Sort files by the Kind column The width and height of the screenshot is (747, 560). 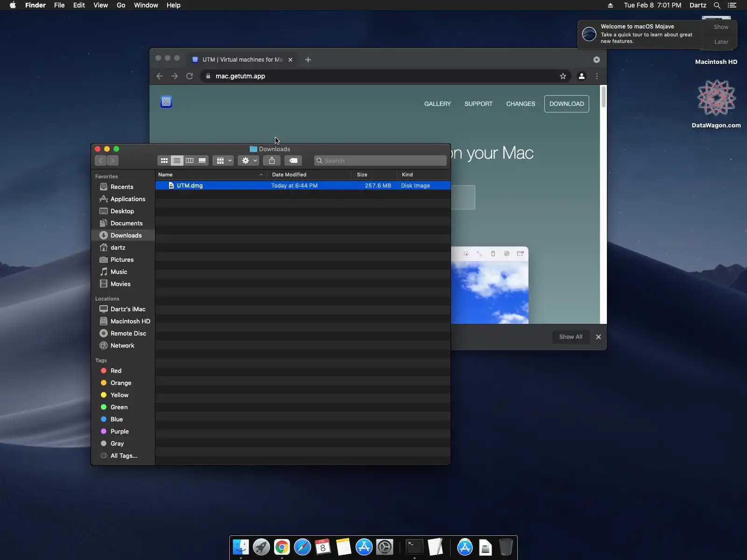tap(424, 175)
